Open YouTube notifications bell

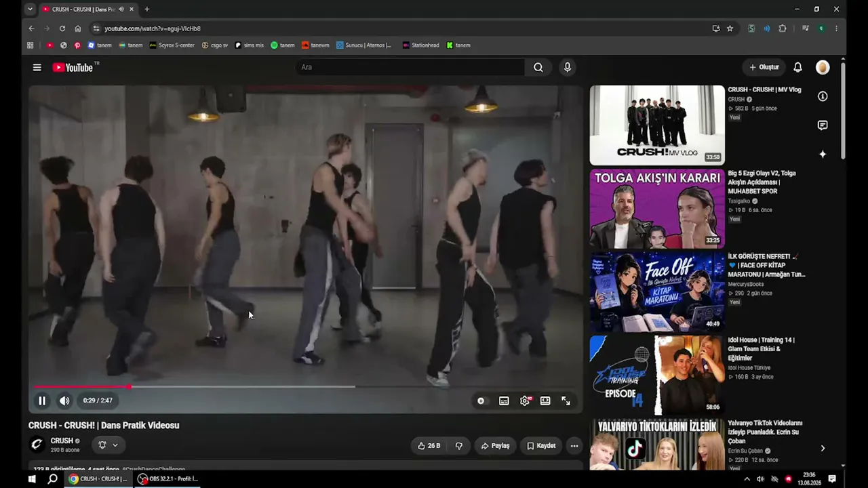tap(797, 67)
